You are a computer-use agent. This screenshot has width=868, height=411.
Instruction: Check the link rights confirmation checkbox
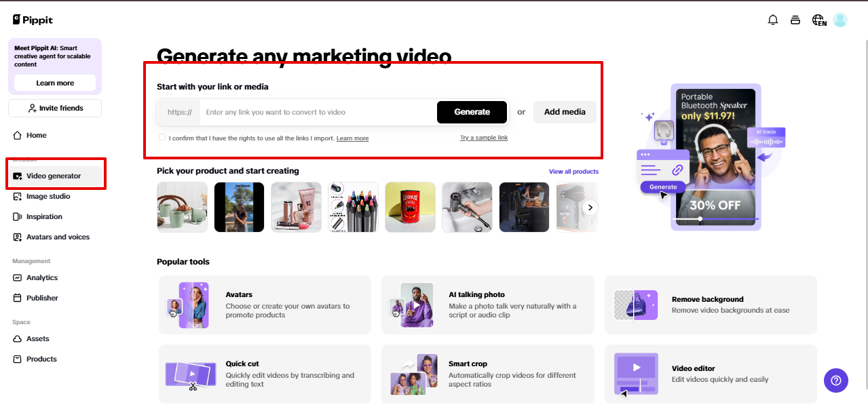(x=162, y=137)
